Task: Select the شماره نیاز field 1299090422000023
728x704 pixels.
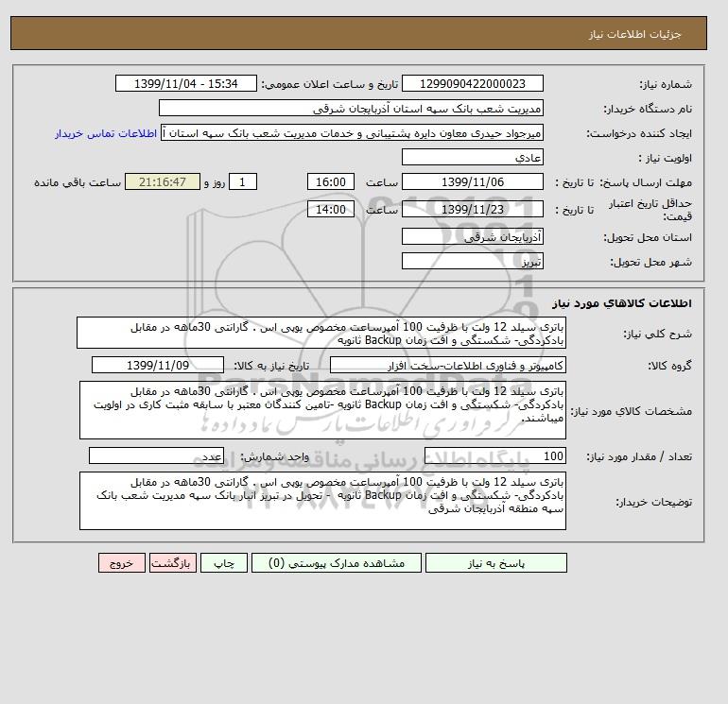Action: [x=472, y=84]
